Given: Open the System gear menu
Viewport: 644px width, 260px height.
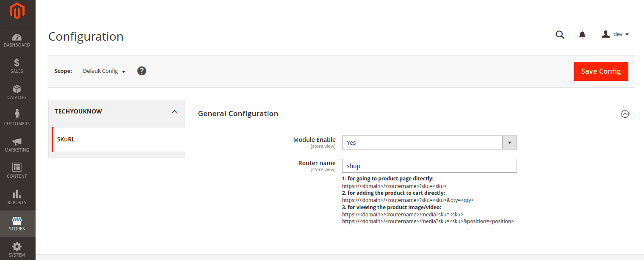Looking at the screenshot, I should 17,249.
